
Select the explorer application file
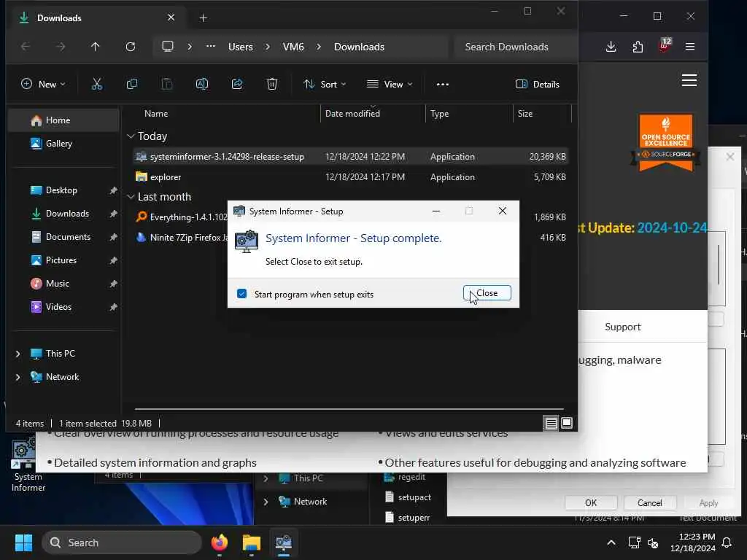coord(351,177)
